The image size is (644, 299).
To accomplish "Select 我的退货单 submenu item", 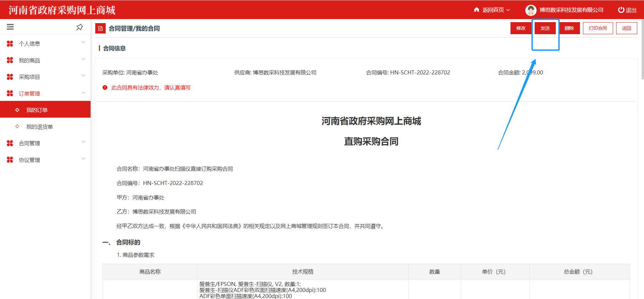I will tap(45, 126).
